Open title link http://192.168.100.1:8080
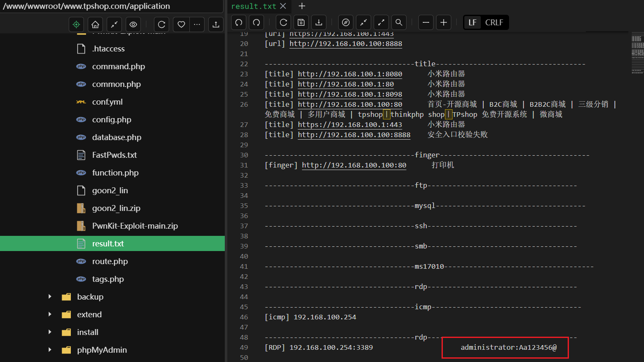Image resolution: width=644 pixels, height=362 pixels. (x=350, y=74)
